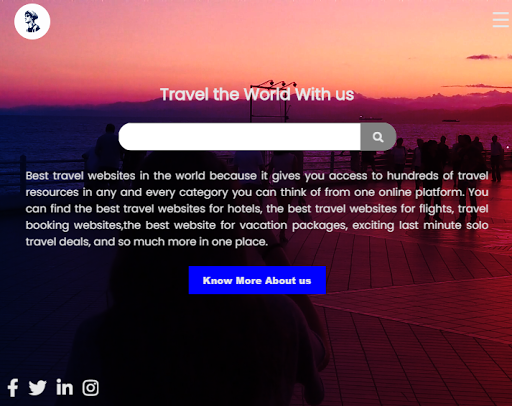Click the Know More About us button
Image resolution: width=512 pixels, height=406 pixels.
[x=257, y=280]
